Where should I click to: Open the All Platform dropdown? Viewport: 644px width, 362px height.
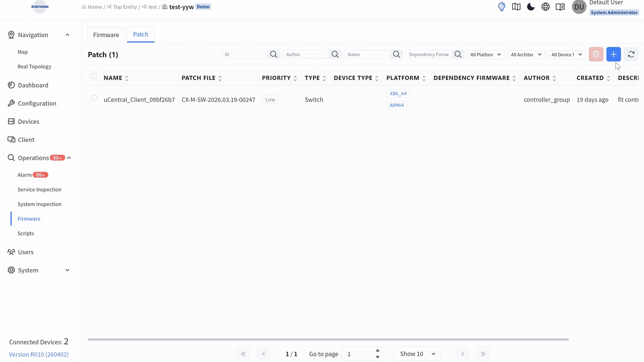tap(485, 54)
